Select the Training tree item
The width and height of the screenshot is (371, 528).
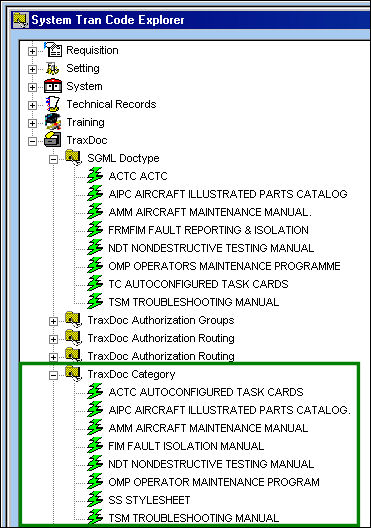pos(85,122)
